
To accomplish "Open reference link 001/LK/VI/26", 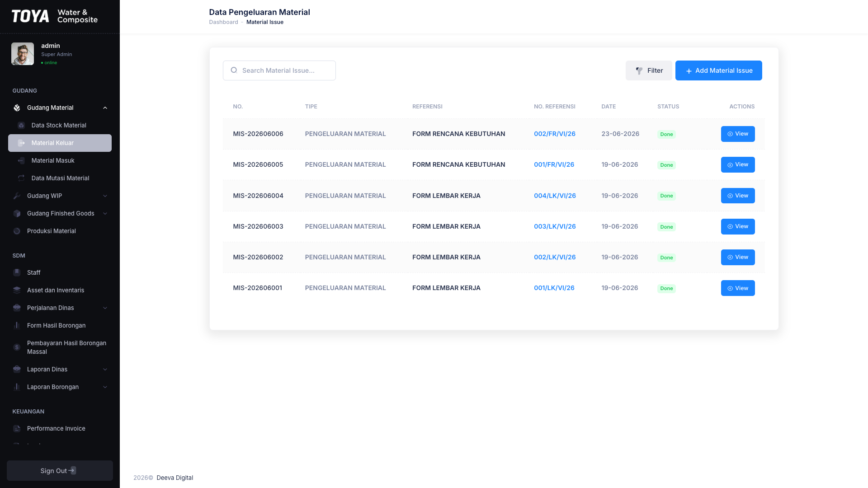I will 554,288.
